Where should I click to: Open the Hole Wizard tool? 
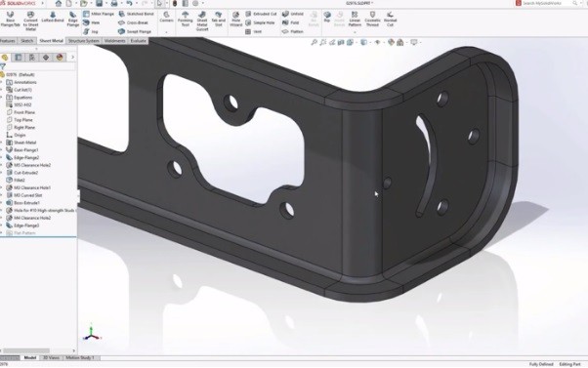pyautogui.click(x=235, y=19)
